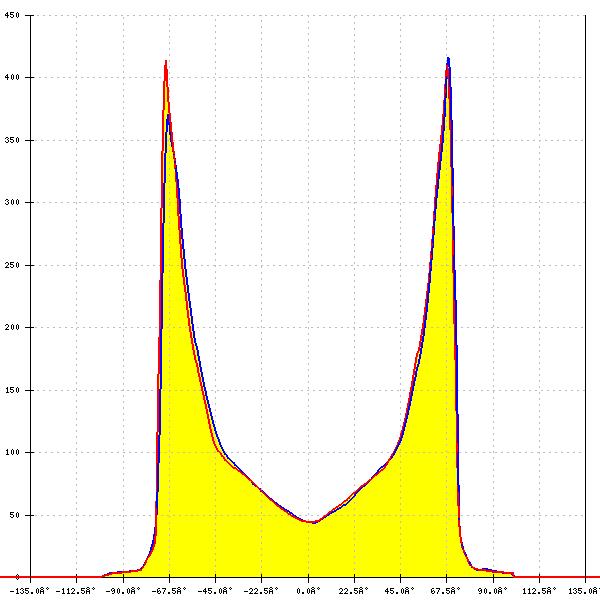Click the 45.0 x-axis label

399,591
